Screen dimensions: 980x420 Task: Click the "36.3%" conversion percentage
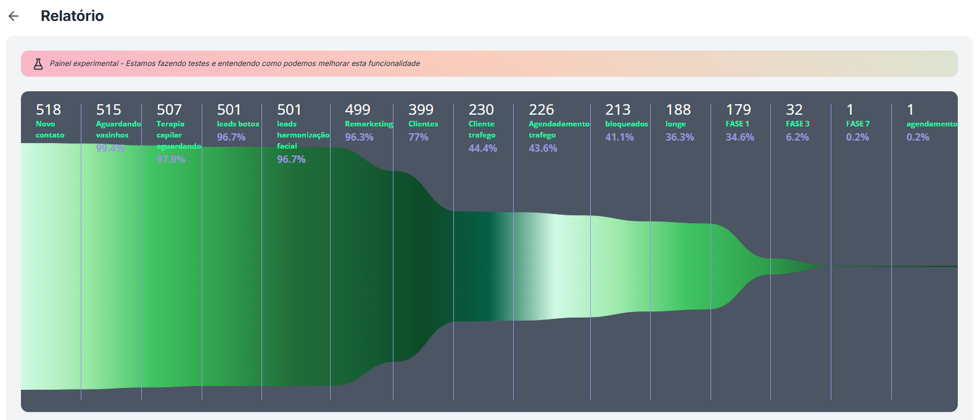pos(680,137)
